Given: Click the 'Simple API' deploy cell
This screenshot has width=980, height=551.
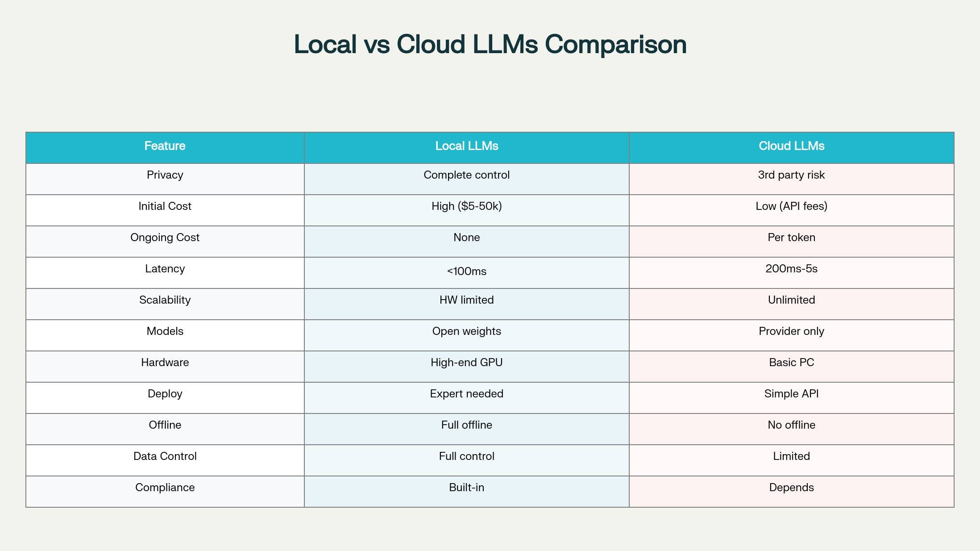Looking at the screenshot, I should (x=791, y=394).
